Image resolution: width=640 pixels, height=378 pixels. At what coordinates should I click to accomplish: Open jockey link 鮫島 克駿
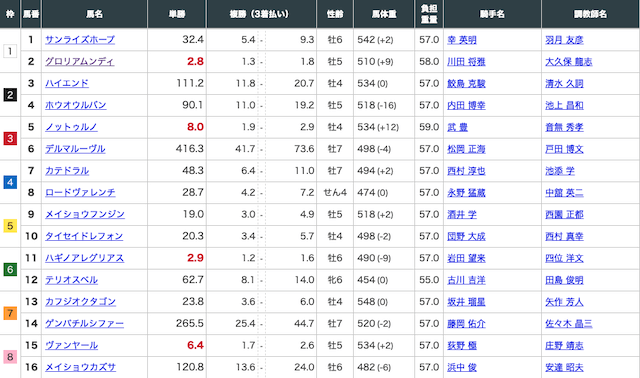click(466, 84)
